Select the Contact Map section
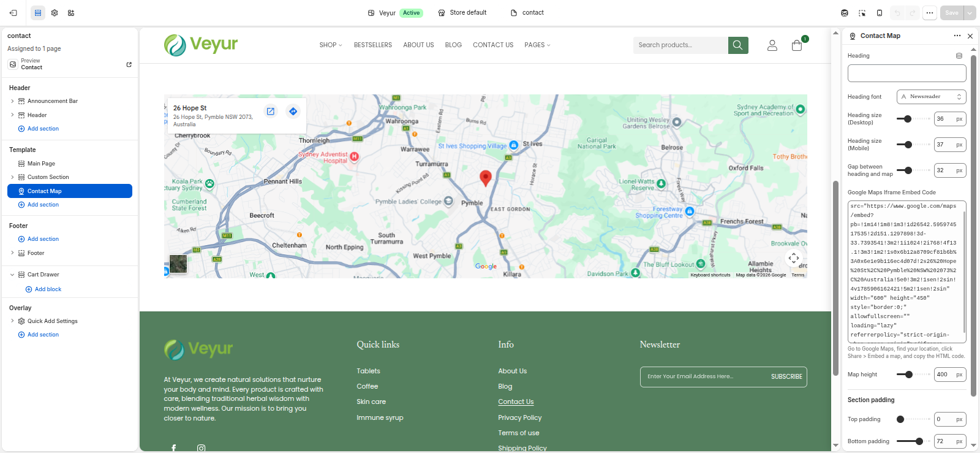 (x=70, y=191)
